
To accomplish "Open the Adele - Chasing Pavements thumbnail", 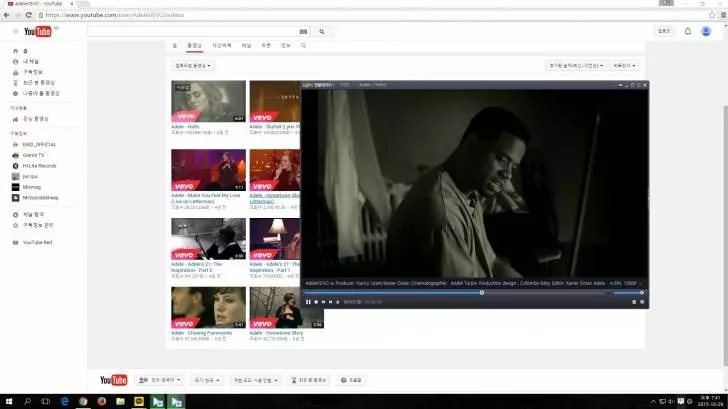I will [x=208, y=307].
